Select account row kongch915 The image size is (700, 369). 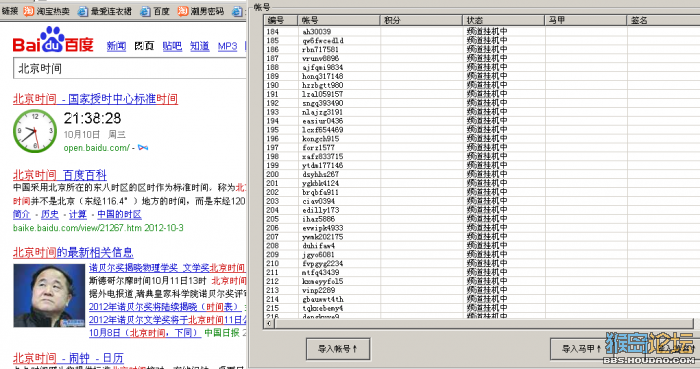pos(482,139)
